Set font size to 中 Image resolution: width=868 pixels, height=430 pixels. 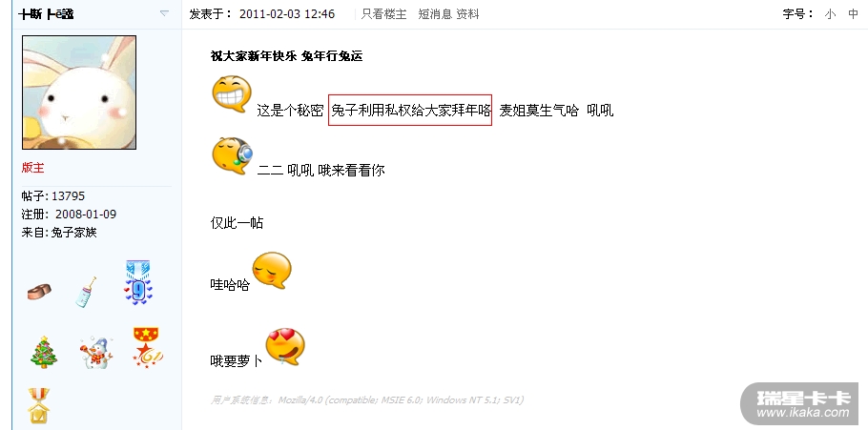853,14
